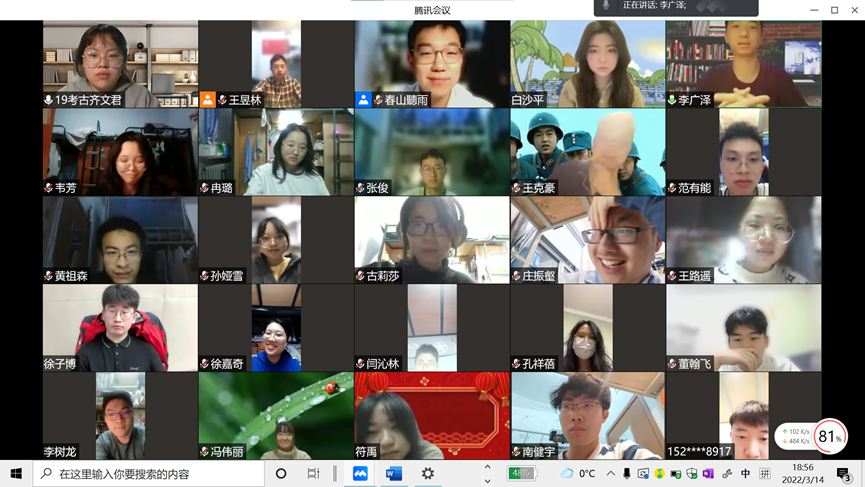Click the muted mic icon beside 董翰飞
The width and height of the screenshot is (865, 487).
(x=672, y=364)
